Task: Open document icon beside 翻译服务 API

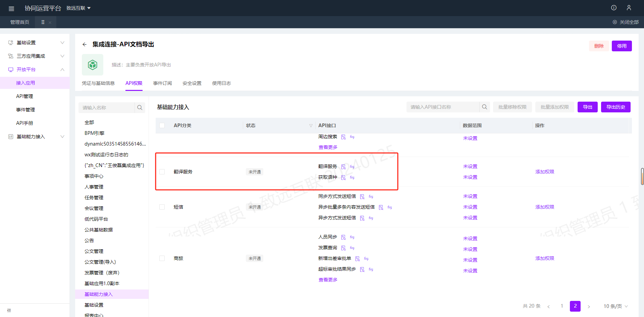Action: tap(343, 167)
